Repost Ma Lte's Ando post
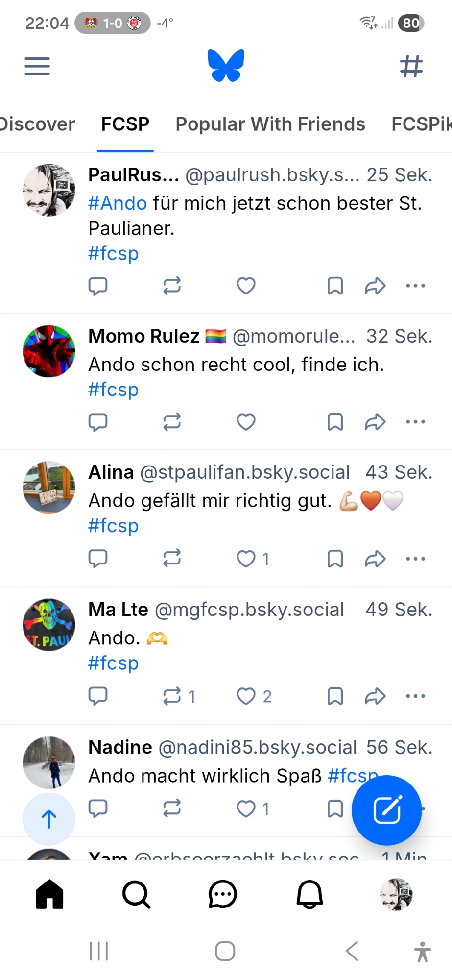This screenshot has height=980, width=452. (x=172, y=696)
